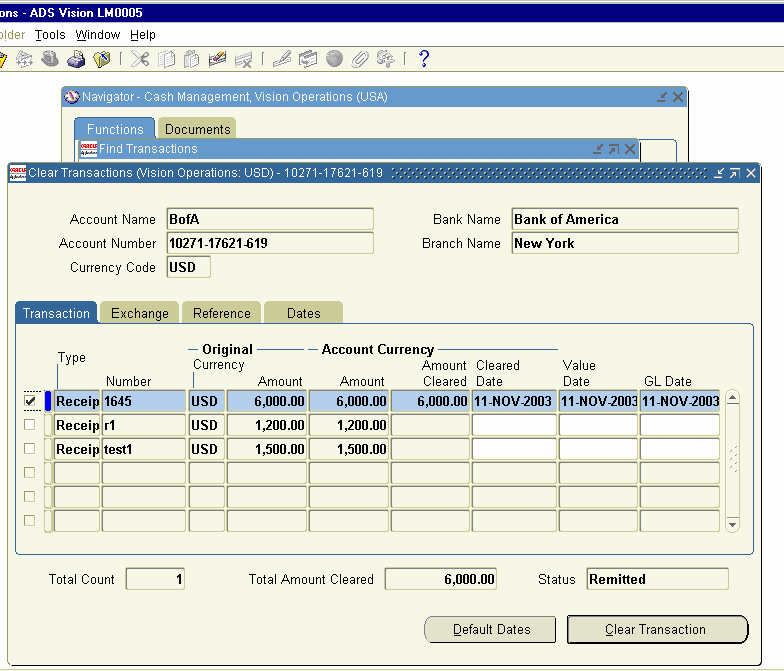Switch to the Transaction tab
Image resolution: width=784 pixels, height=671 pixels.
56,313
